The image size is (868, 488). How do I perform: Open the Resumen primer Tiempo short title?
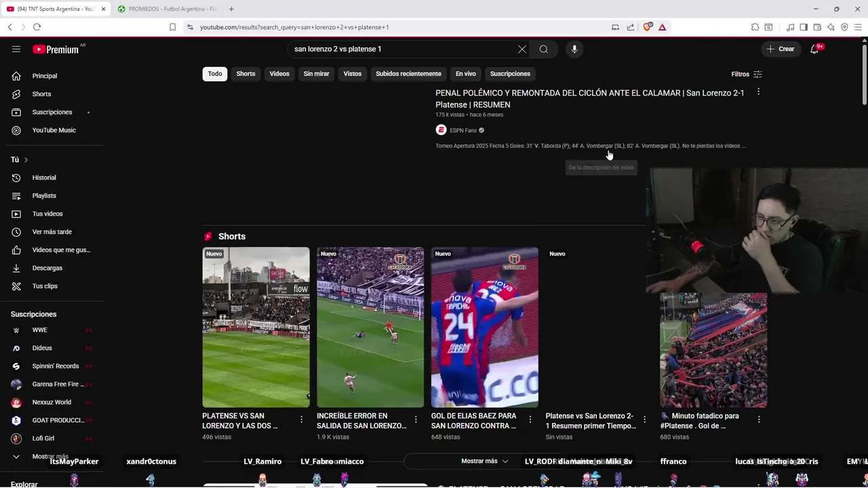click(590, 421)
